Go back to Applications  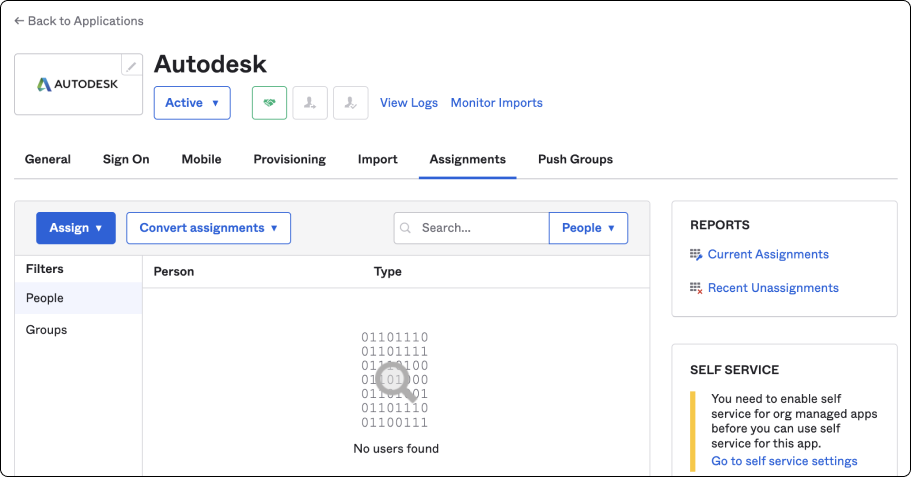click(79, 21)
